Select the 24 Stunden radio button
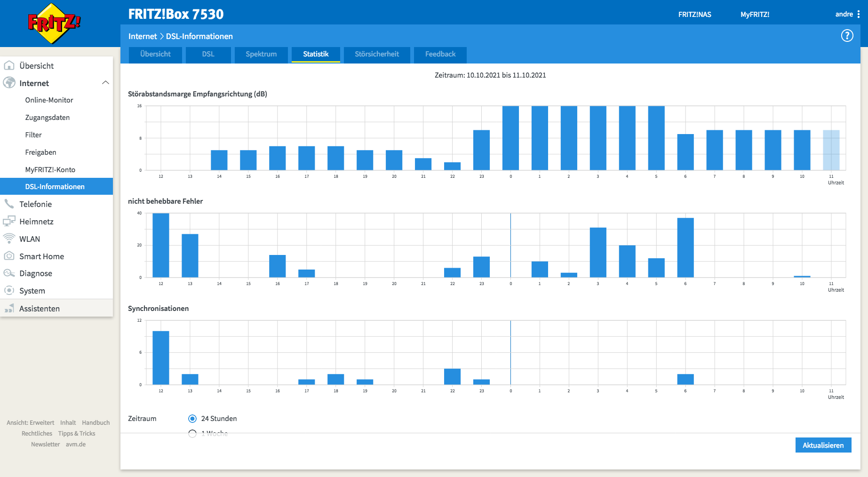868x477 pixels. point(192,419)
